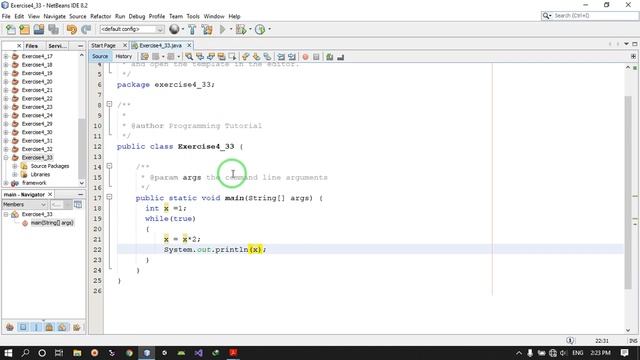Open the Debug Project dropdown arrow
The image size is (640, 360).
(x=250, y=29)
